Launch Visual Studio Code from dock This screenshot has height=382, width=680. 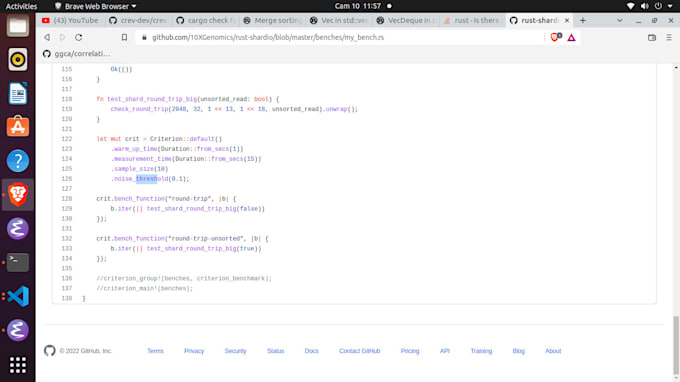click(18, 296)
